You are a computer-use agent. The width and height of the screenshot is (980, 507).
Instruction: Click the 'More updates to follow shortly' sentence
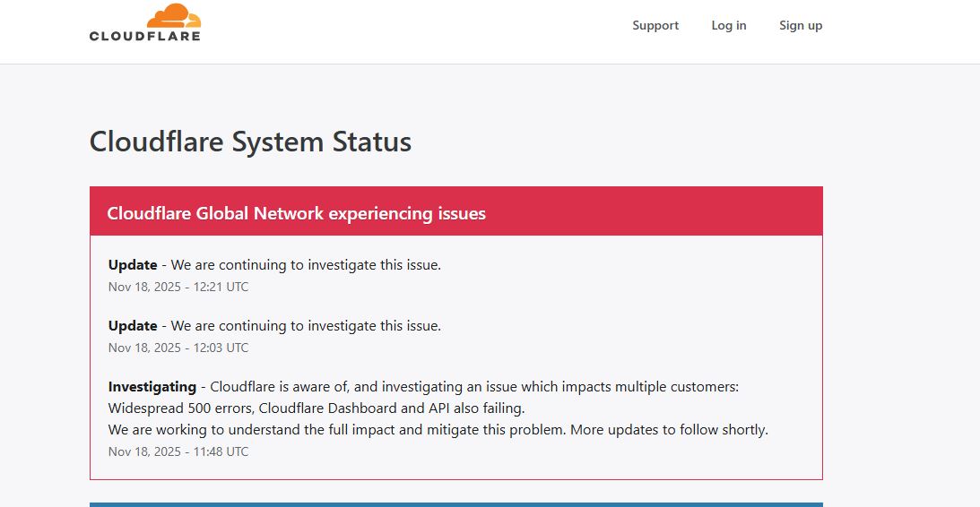click(x=669, y=430)
